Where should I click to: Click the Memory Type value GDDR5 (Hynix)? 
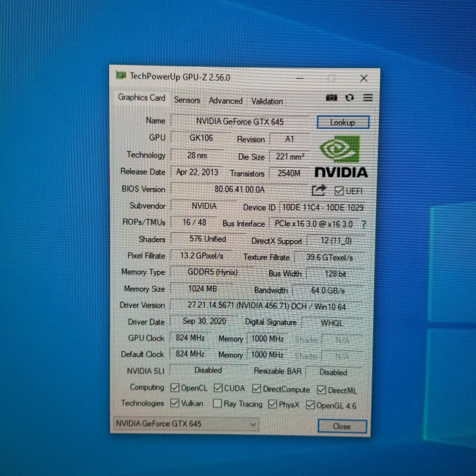click(x=212, y=273)
